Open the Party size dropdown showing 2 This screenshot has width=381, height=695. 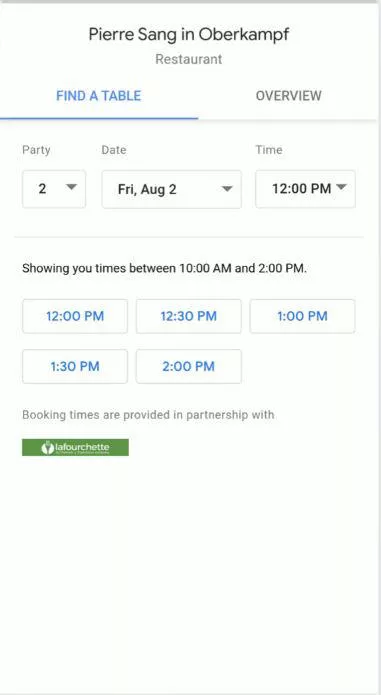coord(54,189)
